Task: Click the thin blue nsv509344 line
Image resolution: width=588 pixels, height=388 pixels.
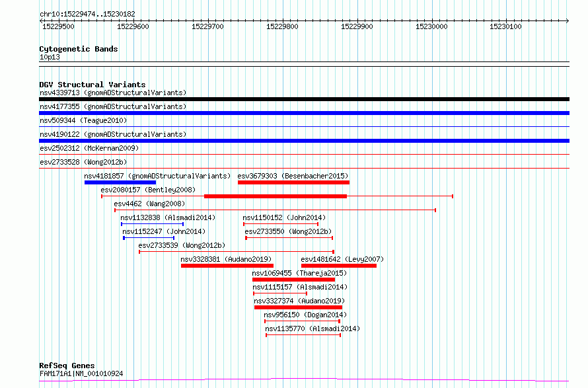Action: [304, 127]
